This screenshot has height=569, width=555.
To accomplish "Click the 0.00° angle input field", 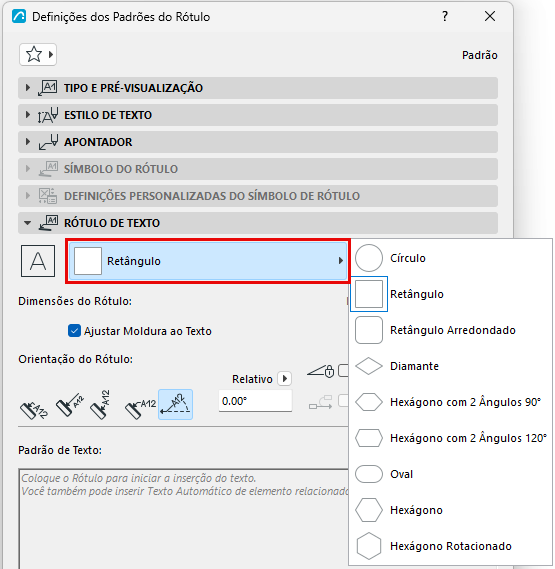I will click(x=255, y=401).
